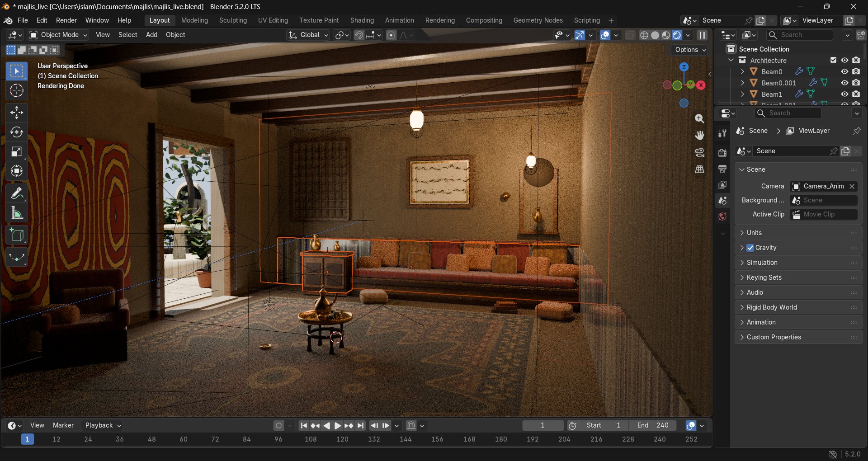Activate the Move tool
868x461 pixels.
17,113
